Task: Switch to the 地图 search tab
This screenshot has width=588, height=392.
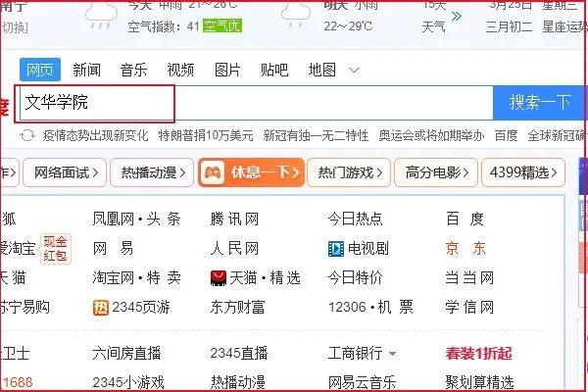Action: [321, 70]
